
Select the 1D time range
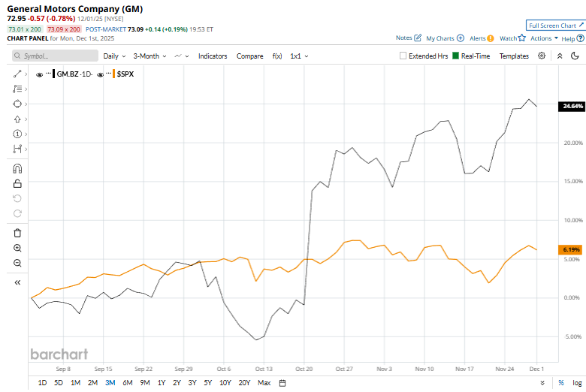(42, 383)
